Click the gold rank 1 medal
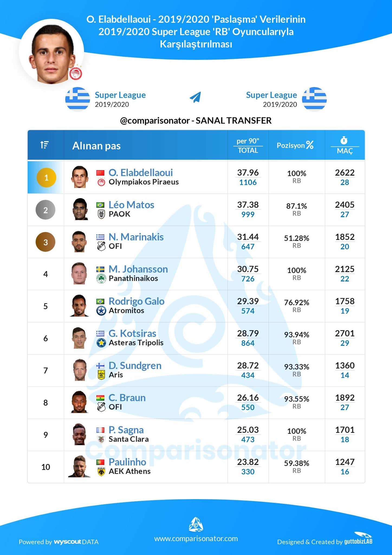This screenshot has width=392, height=555. (x=46, y=178)
